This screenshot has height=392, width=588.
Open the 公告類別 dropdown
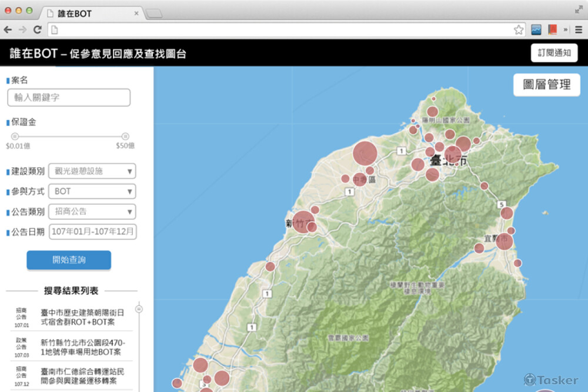click(92, 211)
